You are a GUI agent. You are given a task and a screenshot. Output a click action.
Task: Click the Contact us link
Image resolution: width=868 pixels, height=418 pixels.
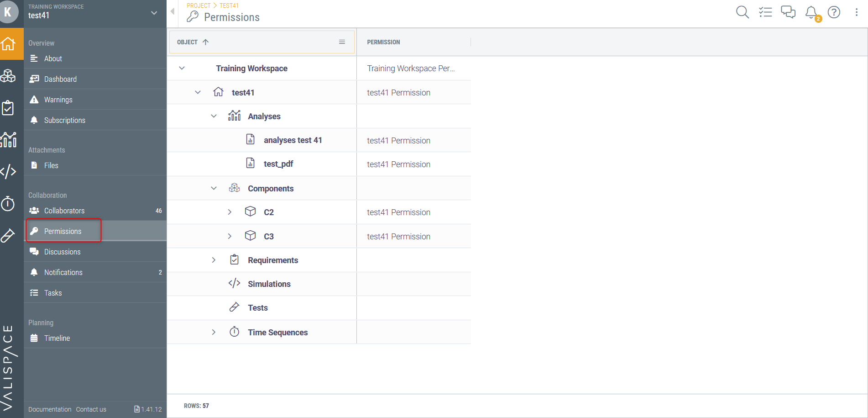pyautogui.click(x=91, y=409)
